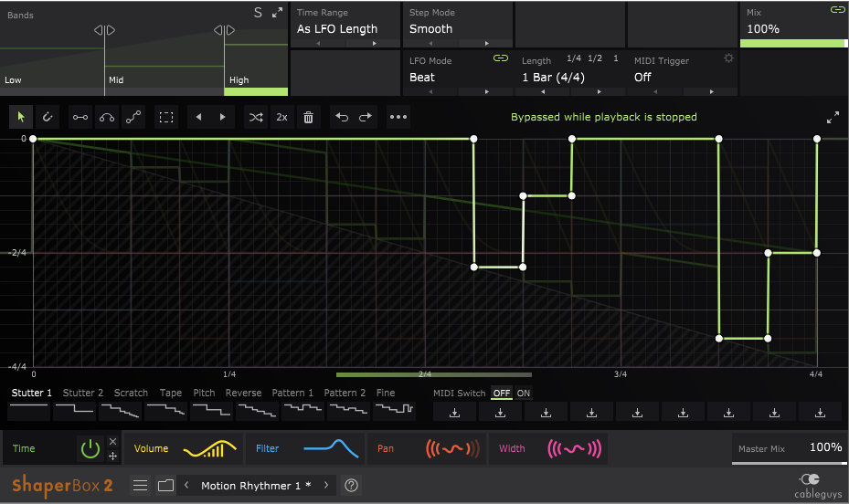Click the Motion Rhythmer 1 preset name
Screen dimensions: 849x504
[x=256, y=486]
